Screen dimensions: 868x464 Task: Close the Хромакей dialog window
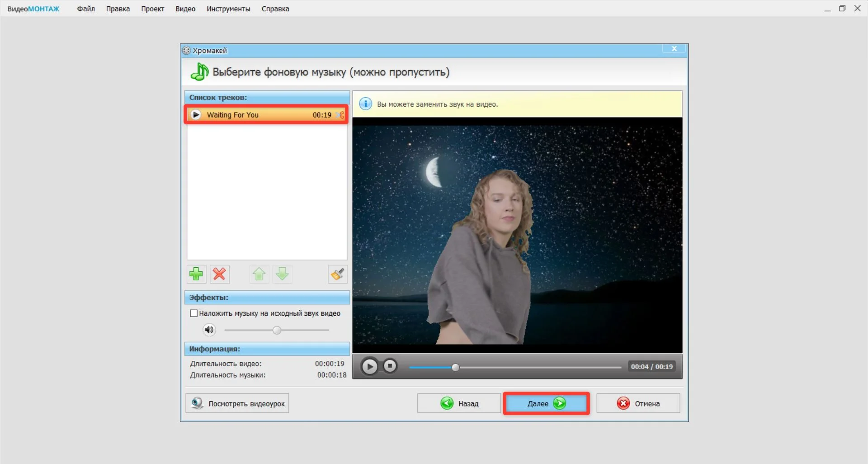[x=674, y=49]
